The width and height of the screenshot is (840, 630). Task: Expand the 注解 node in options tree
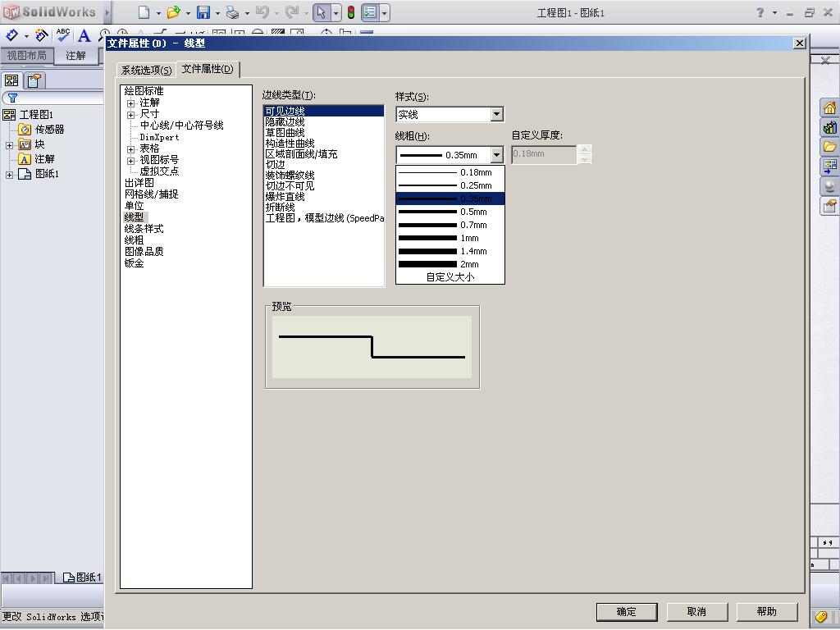130,103
